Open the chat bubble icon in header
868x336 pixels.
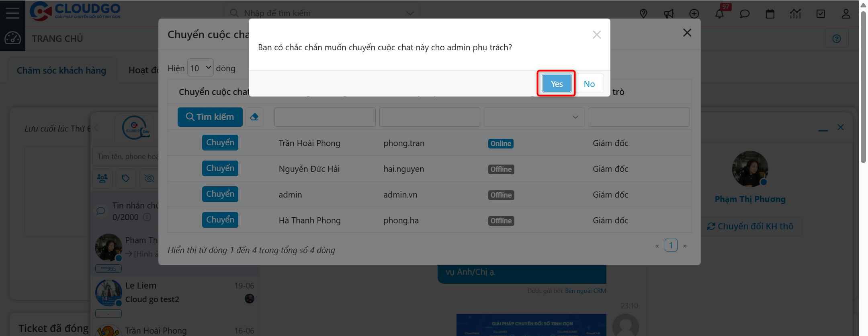[745, 14]
